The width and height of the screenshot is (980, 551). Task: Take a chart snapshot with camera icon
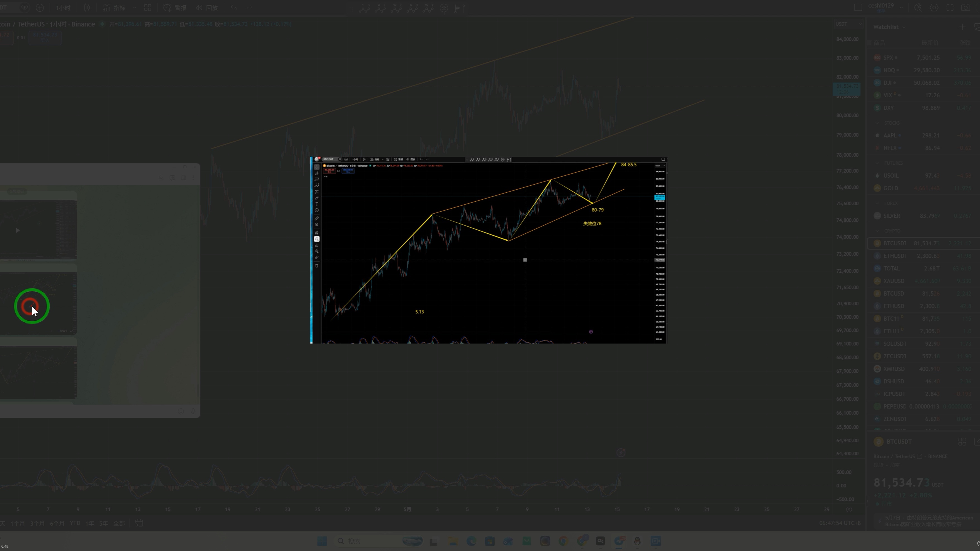(965, 7)
